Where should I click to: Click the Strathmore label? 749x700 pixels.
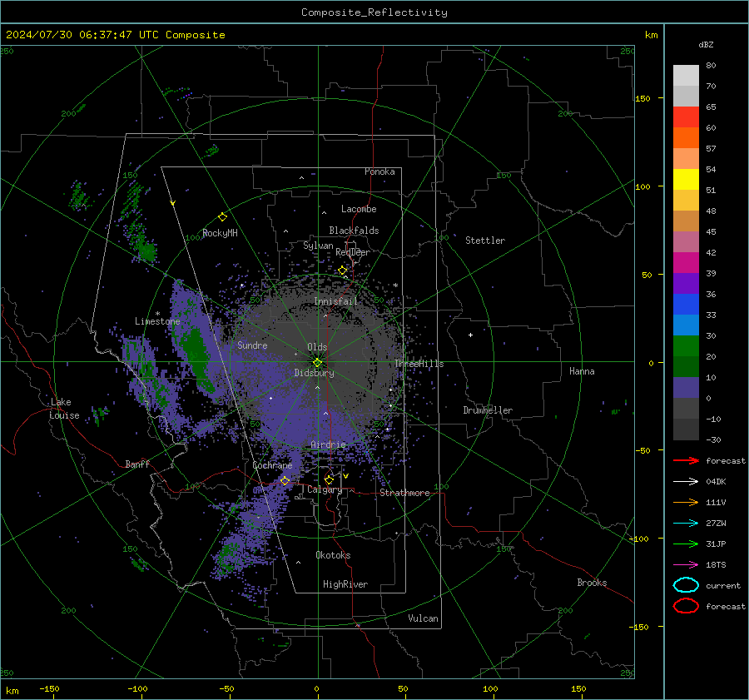coord(404,493)
